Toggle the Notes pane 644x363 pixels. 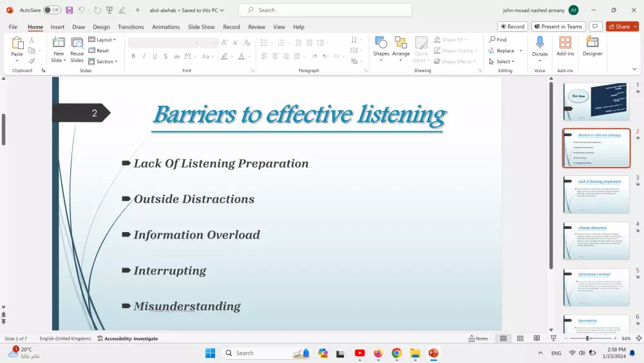pos(478,338)
